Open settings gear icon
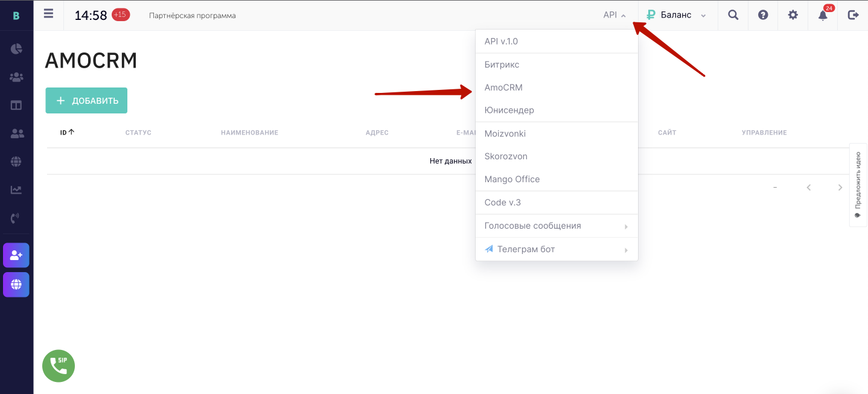Viewport: 868px width, 394px height. (793, 15)
